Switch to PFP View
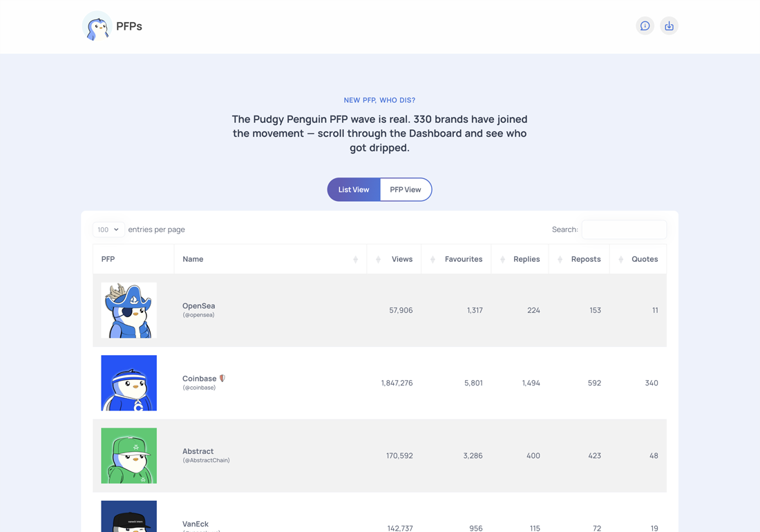The width and height of the screenshot is (760, 532). tap(406, 189)
